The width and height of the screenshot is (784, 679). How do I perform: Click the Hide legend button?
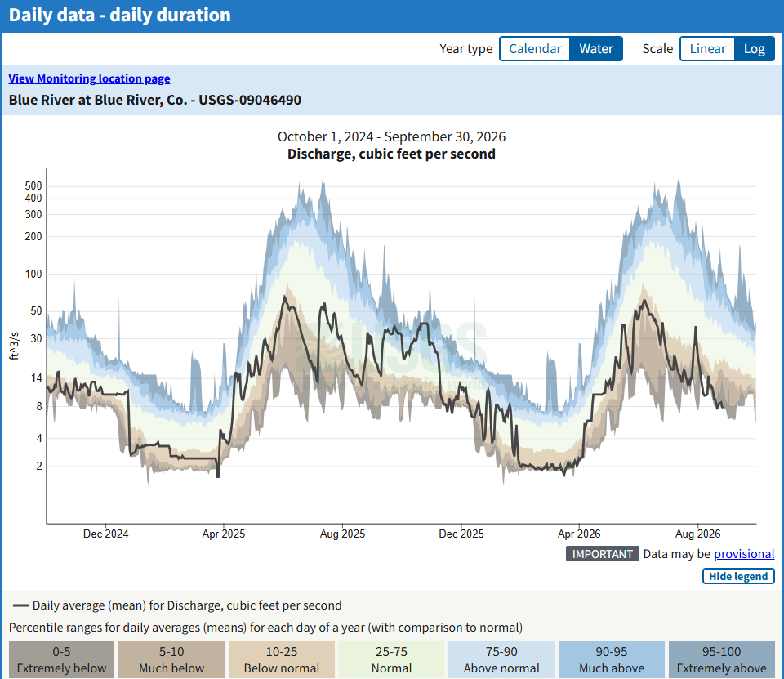(x=738, y=576)
